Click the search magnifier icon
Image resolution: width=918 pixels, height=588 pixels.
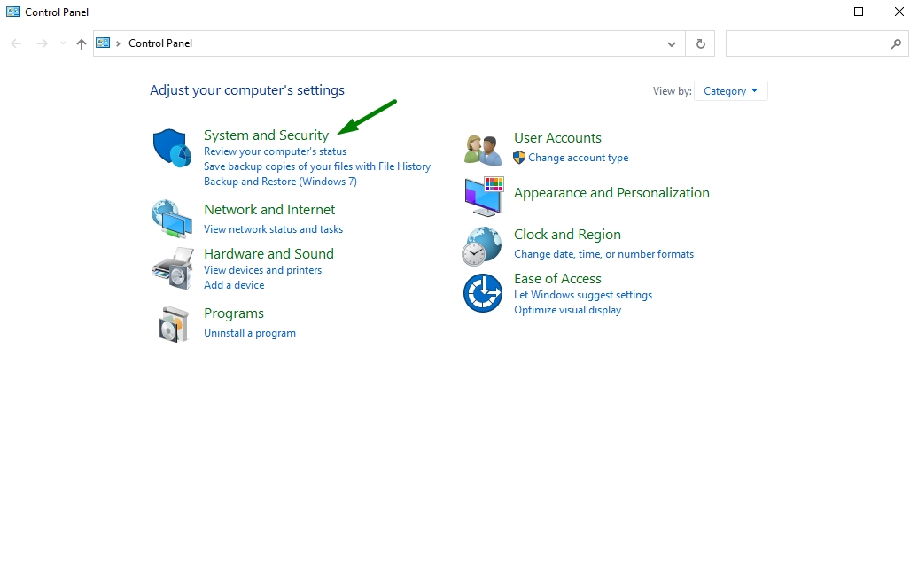(896, 43)
